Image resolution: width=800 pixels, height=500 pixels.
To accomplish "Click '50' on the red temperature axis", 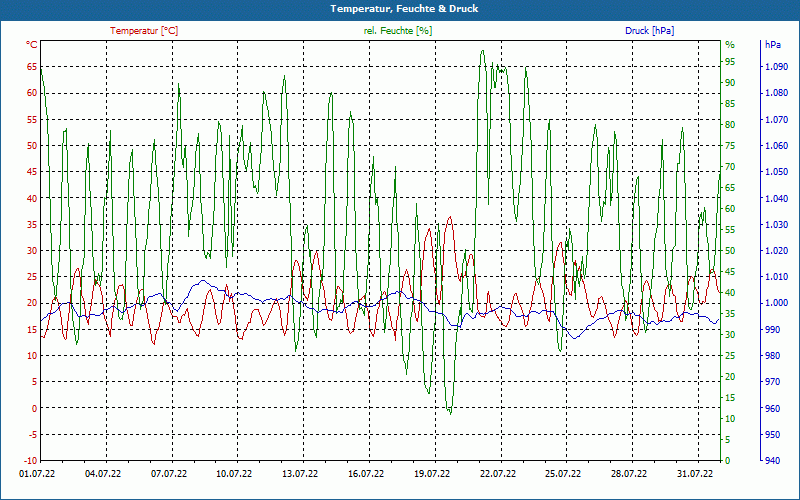I will pyautogui.click(x=32, y=145).
